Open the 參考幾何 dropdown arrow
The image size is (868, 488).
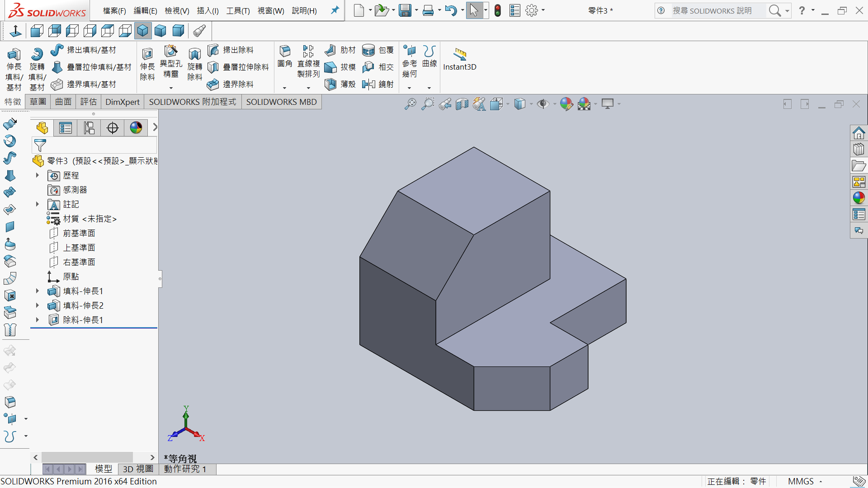pyautogui.click(x=410, y=88)
